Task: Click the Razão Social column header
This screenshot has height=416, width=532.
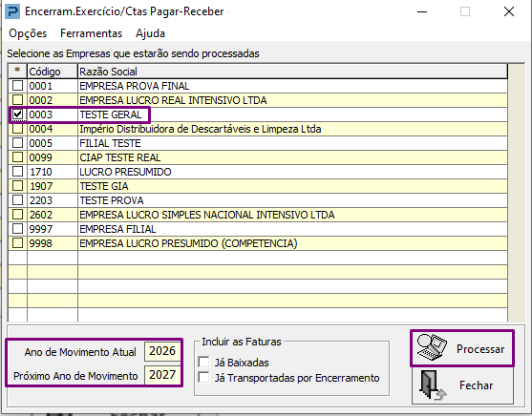Action: pyautogui.click(x=292, y=72)
